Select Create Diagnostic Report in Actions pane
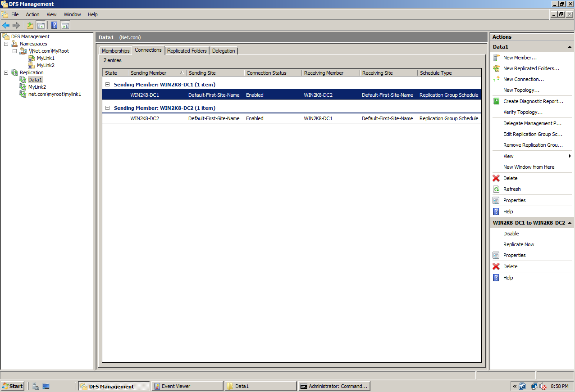 click(532, 101)
